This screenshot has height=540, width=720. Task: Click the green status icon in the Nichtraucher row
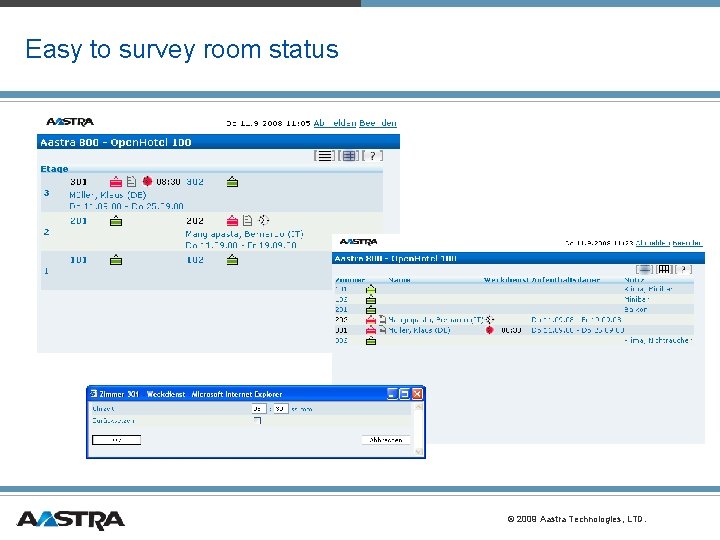click(371, 341)
